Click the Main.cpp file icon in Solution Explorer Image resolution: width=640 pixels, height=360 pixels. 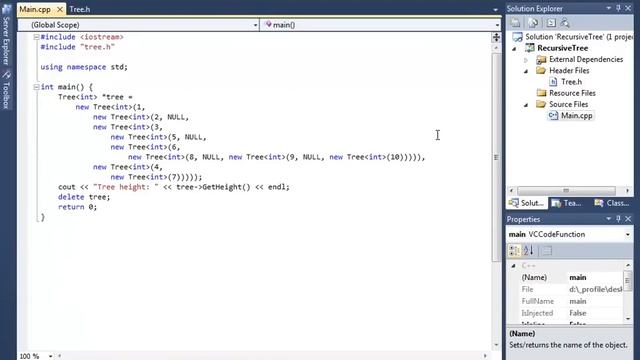click(x=553, y=116)
